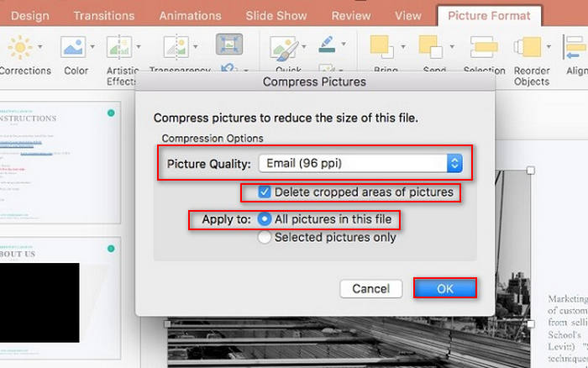Click the Bring Forward icon
Screen dimensions: 588x368
coord(382,49)
